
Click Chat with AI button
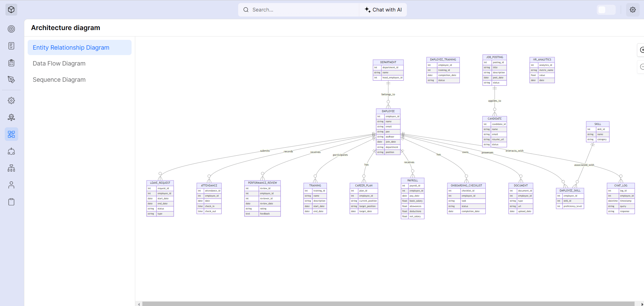(383, 10)
